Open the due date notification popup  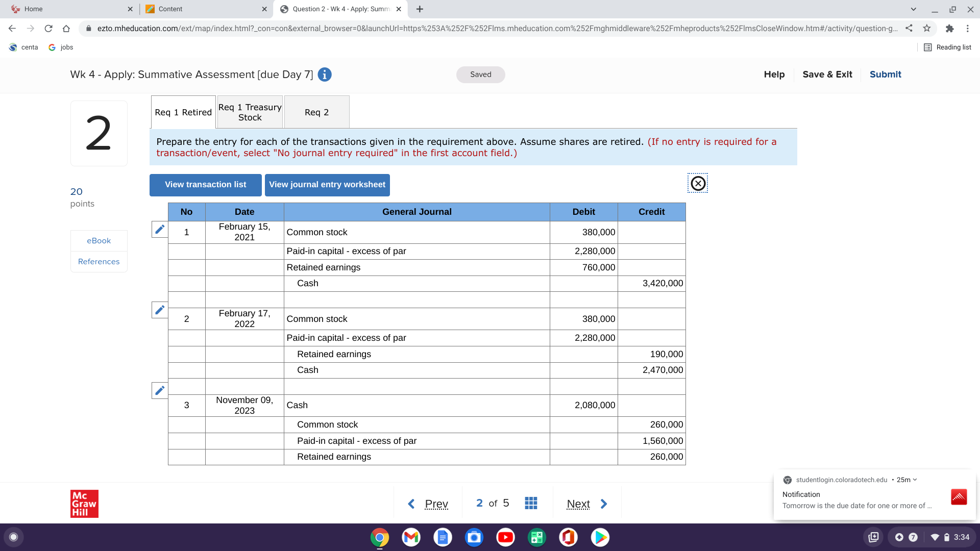(874, 495)
